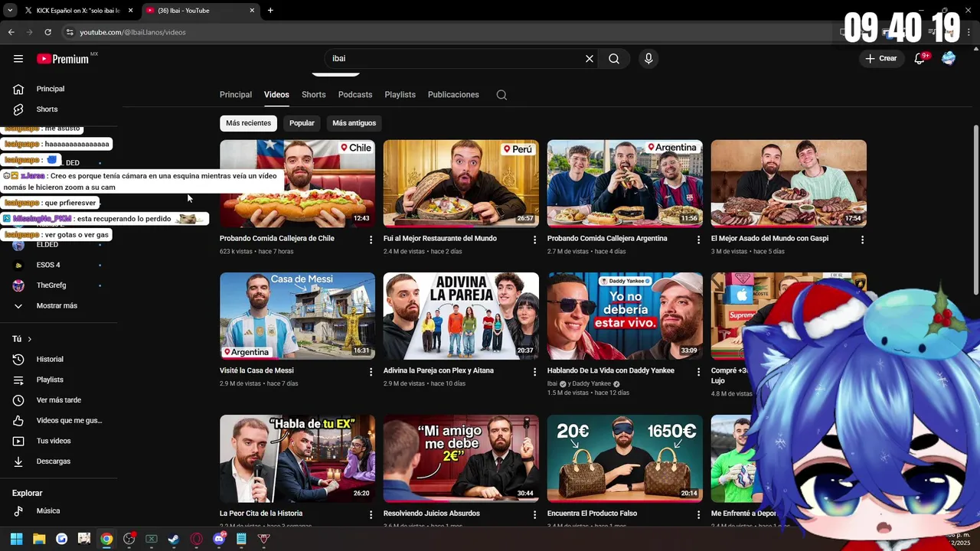Image resolution: width=980 pixels, height=551 pixels.
Task: Click the title Resolviendo Juicios Absurdos
Action: pyautogui.click(x=432, y=514)
